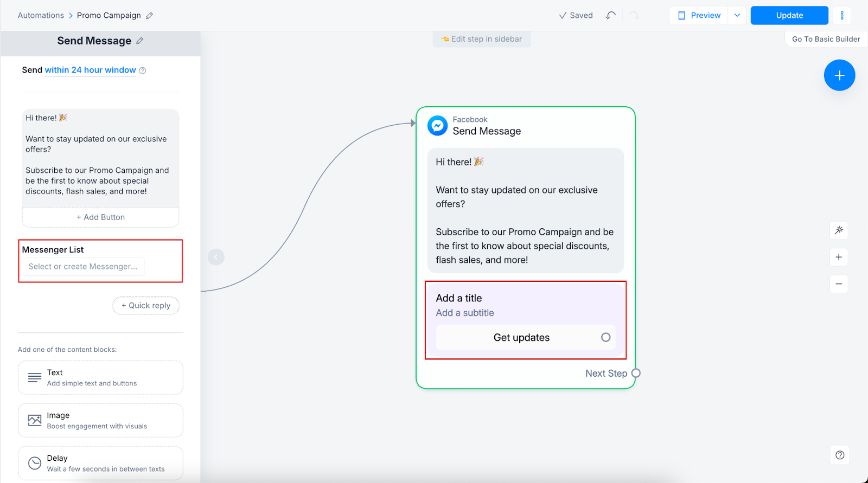The image size is (868, 483).
Task: Edit the Send Message step title
Action: tap(140, 41)
